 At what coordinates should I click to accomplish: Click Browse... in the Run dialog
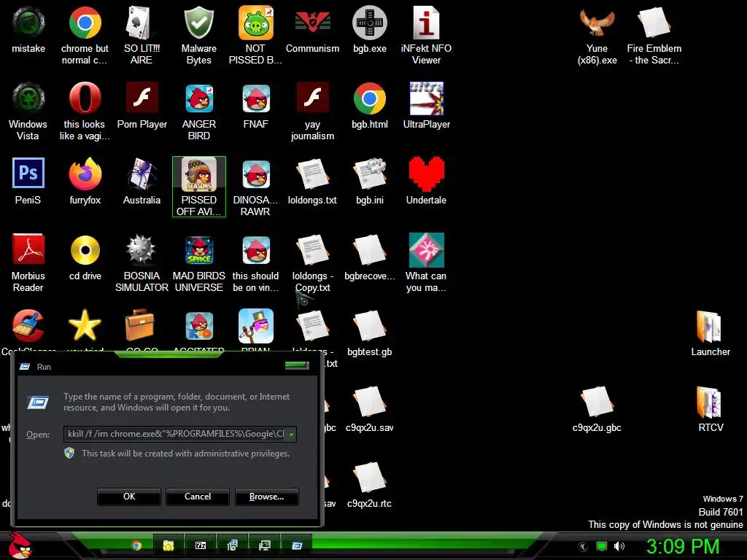point(266,497)
